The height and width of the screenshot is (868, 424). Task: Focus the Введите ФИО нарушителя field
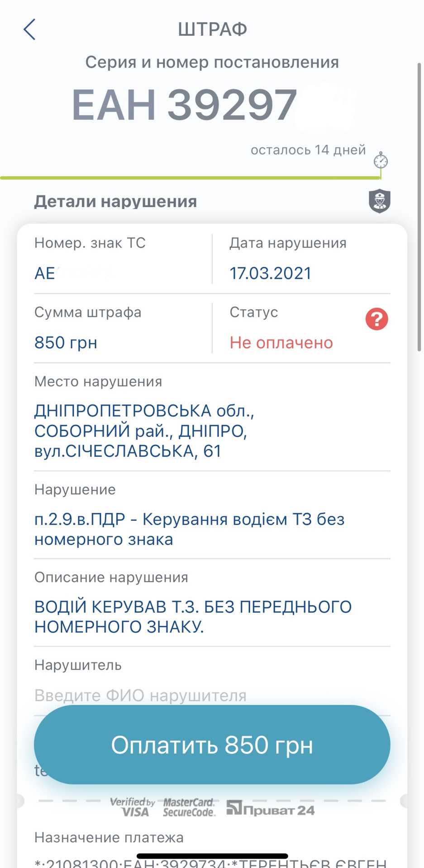(140, 695)
